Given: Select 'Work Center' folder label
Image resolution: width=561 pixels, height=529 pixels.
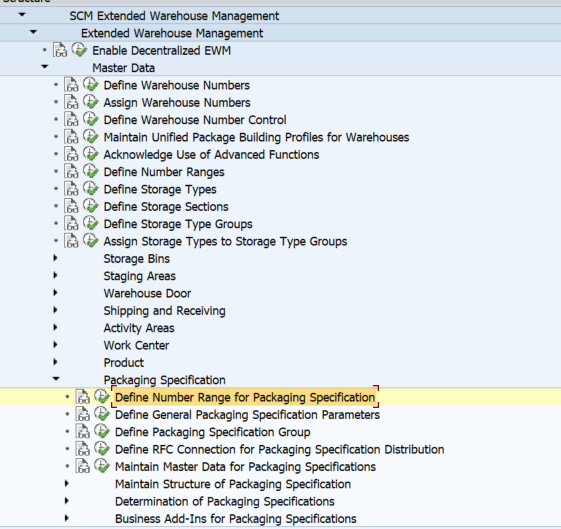Looking at the screenshot, I should [136, 345].
